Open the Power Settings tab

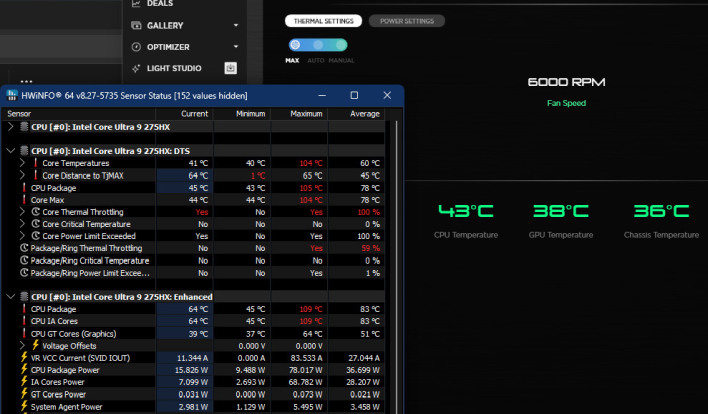point(406,21)
